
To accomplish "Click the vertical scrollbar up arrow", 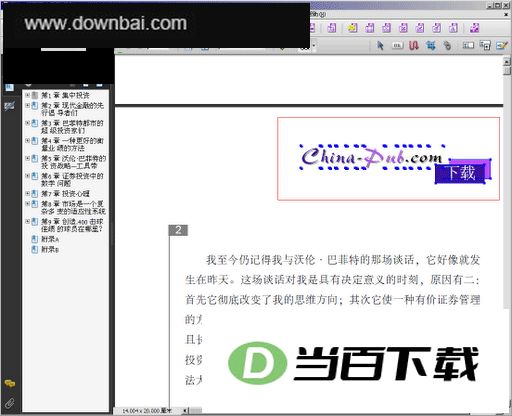I will (x=507, y=61).
